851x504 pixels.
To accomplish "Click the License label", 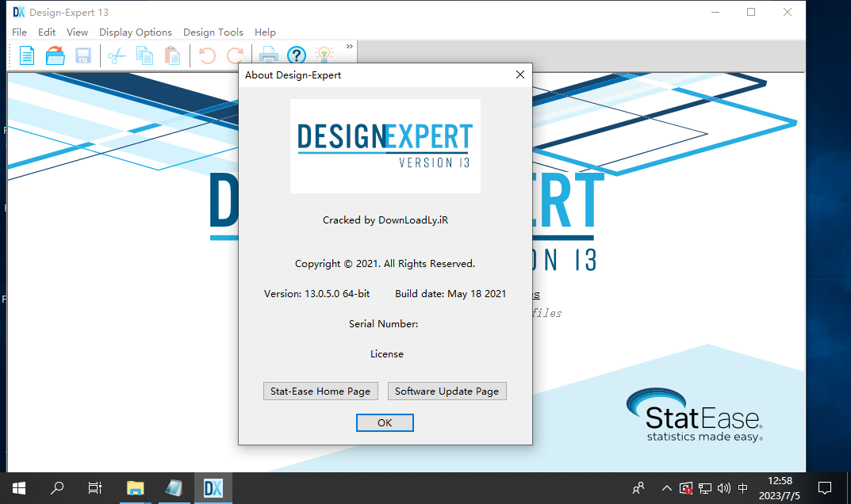I will (387, 353).
